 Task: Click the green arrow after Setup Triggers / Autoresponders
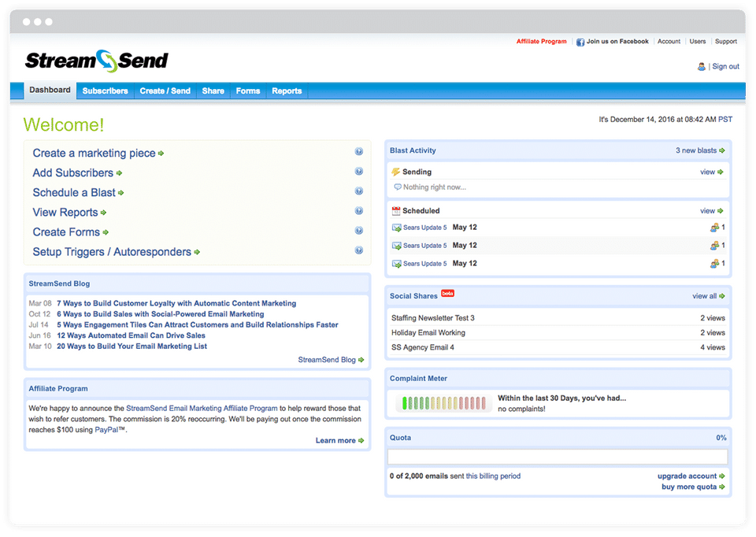coord(197,252)
